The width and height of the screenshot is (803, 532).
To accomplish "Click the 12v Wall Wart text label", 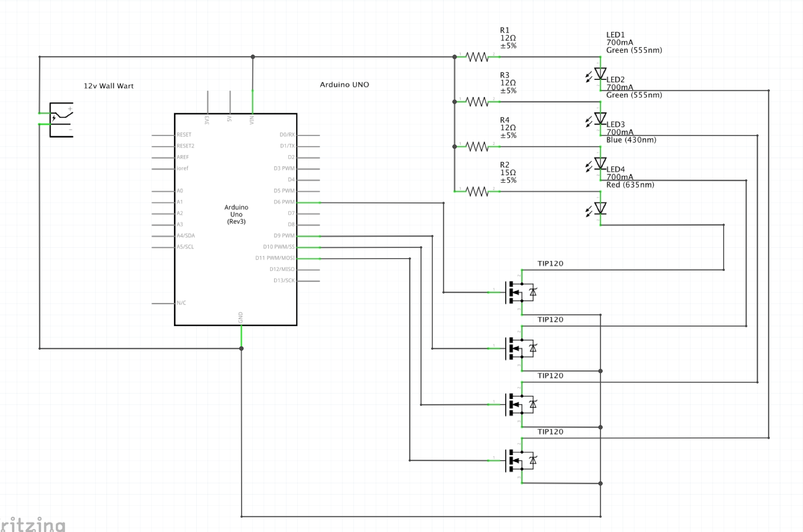I will tap(108, 86).
